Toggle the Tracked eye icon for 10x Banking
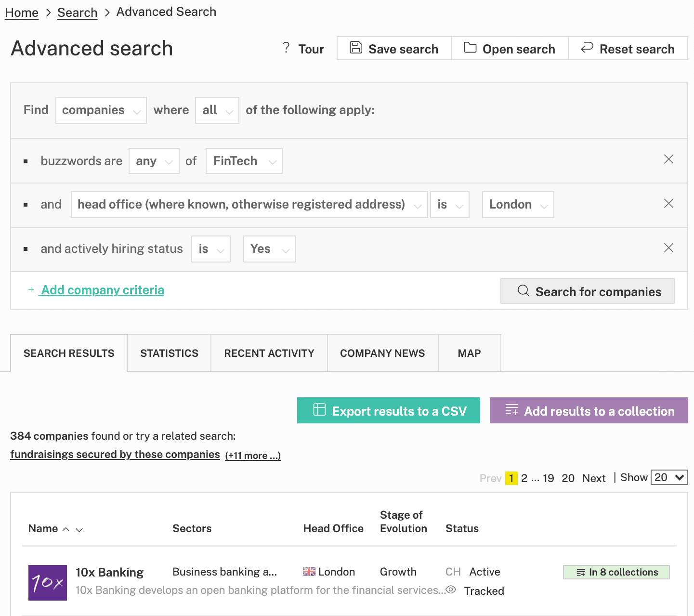This screenshot has width=694, height=616. coord(451,590)
